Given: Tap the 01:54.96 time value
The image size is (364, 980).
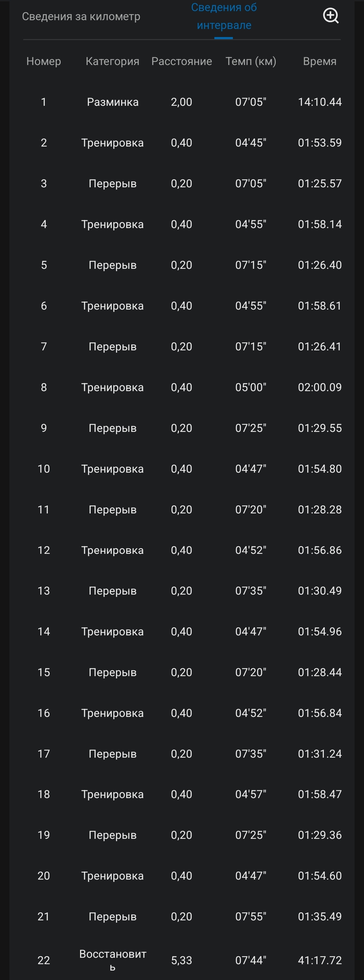Looking at the screenshot, I should click(320, 632).
